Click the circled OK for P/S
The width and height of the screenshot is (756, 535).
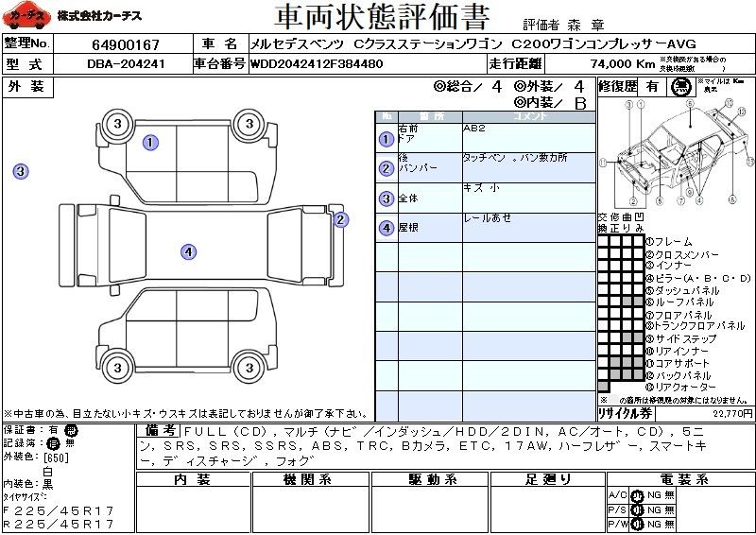637,510
